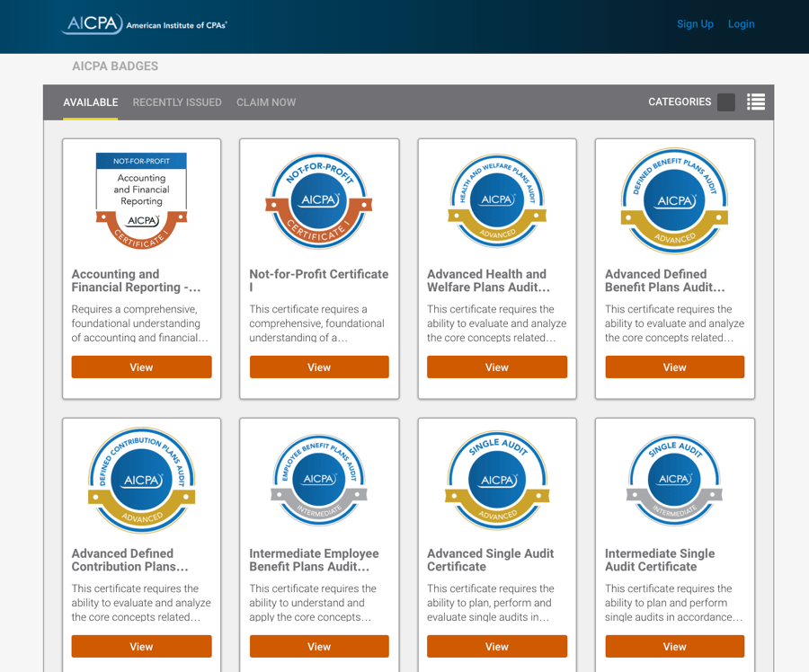
Task: Select the AVAILABLE tab
Action: point(90,102)
